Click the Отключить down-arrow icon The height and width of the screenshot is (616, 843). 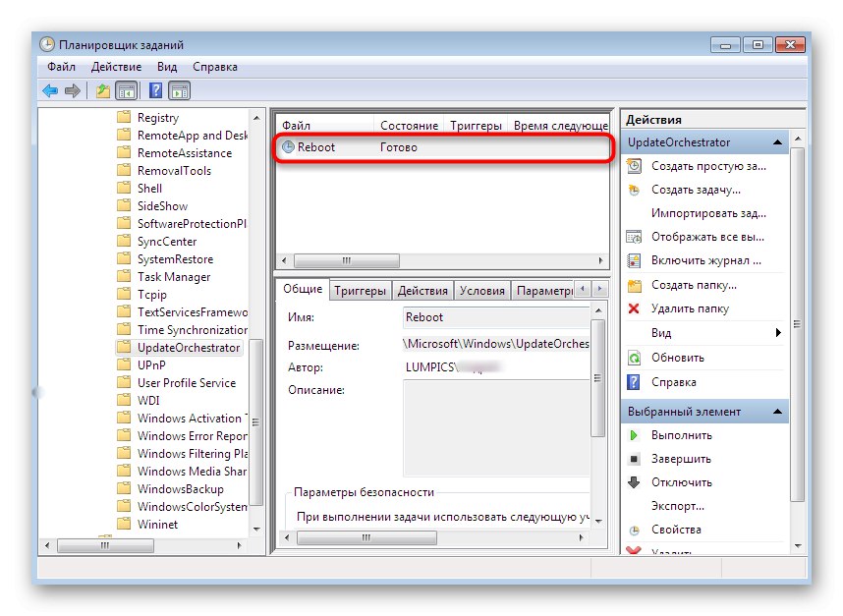635,482
